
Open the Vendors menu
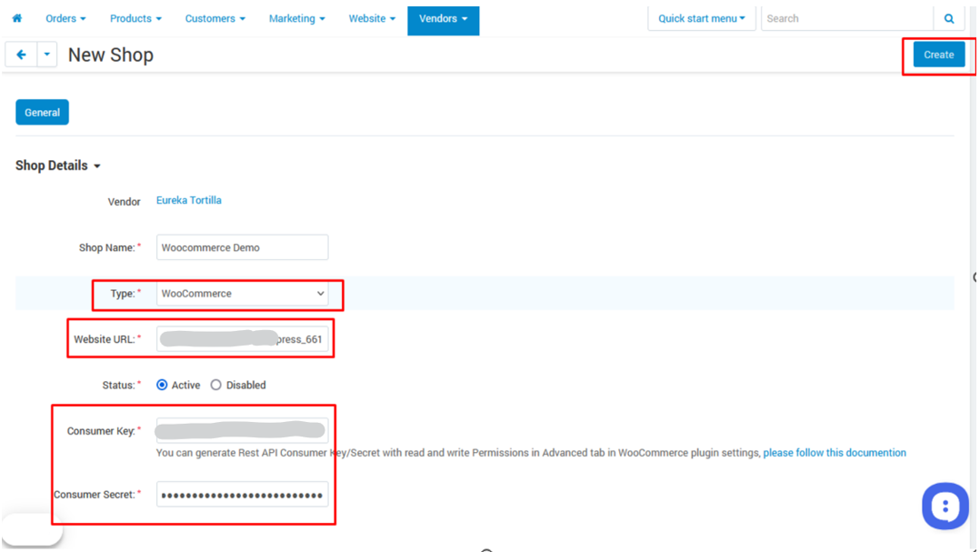pos(443,18)
